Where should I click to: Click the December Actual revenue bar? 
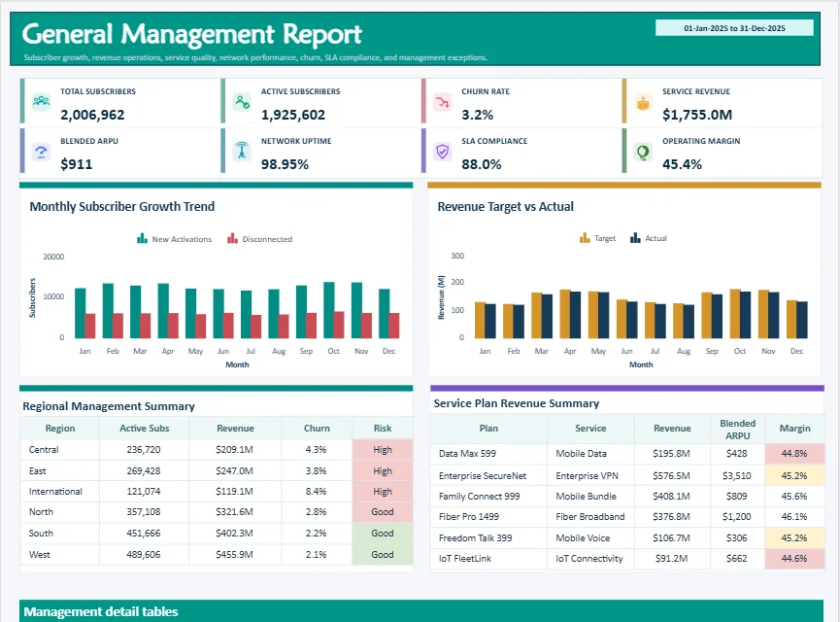[802, 320]
